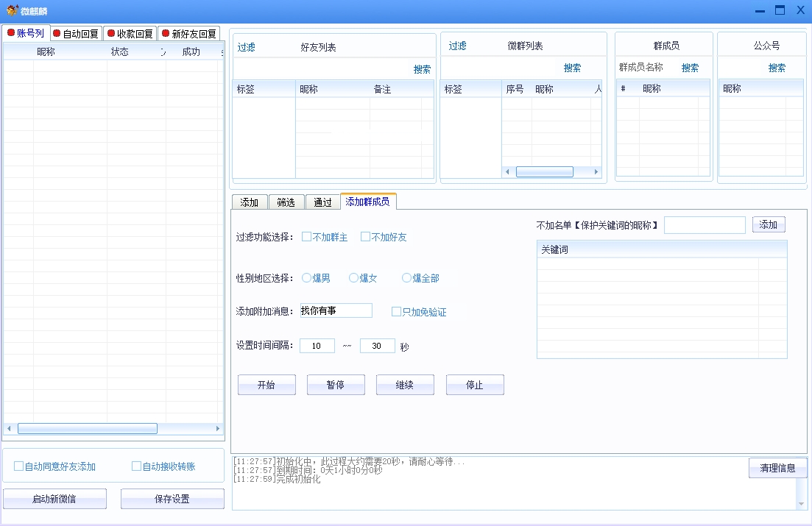Click the 停止 button
Screen dimensions: 812x526
475,385
